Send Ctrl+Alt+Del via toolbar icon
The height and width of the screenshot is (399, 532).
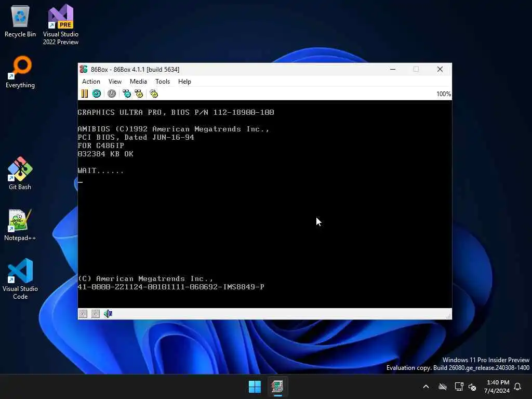(x=127, y=94)
